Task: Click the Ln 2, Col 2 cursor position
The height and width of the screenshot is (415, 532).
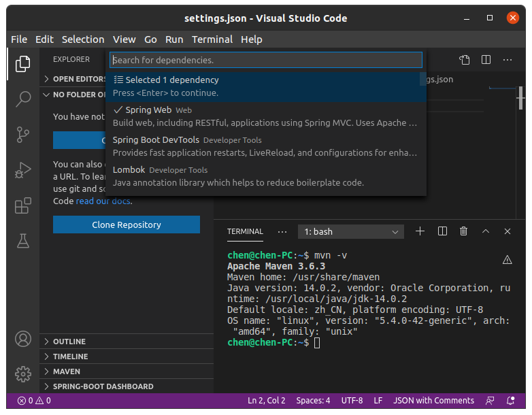Action: tap(266, 401)
